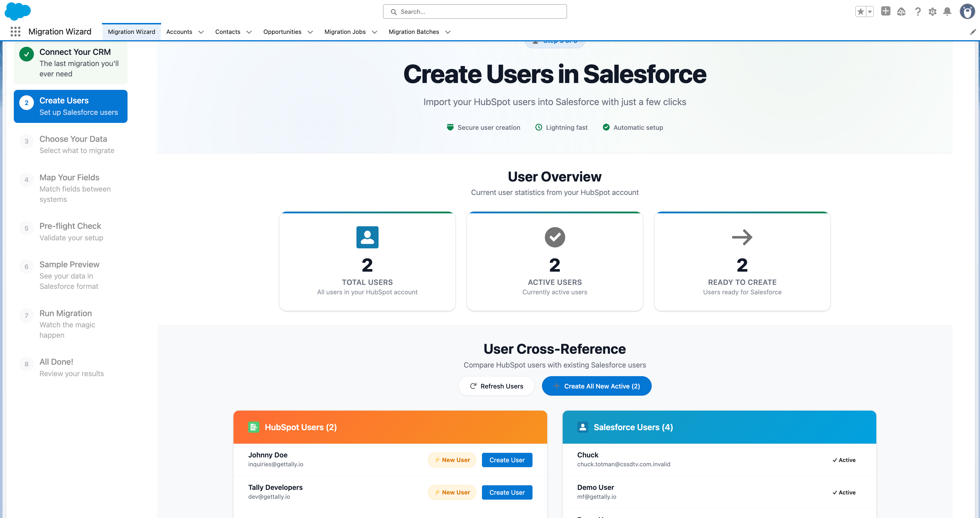
Task: Open the App Launcher waffle icon
Action: coord(15,32)
